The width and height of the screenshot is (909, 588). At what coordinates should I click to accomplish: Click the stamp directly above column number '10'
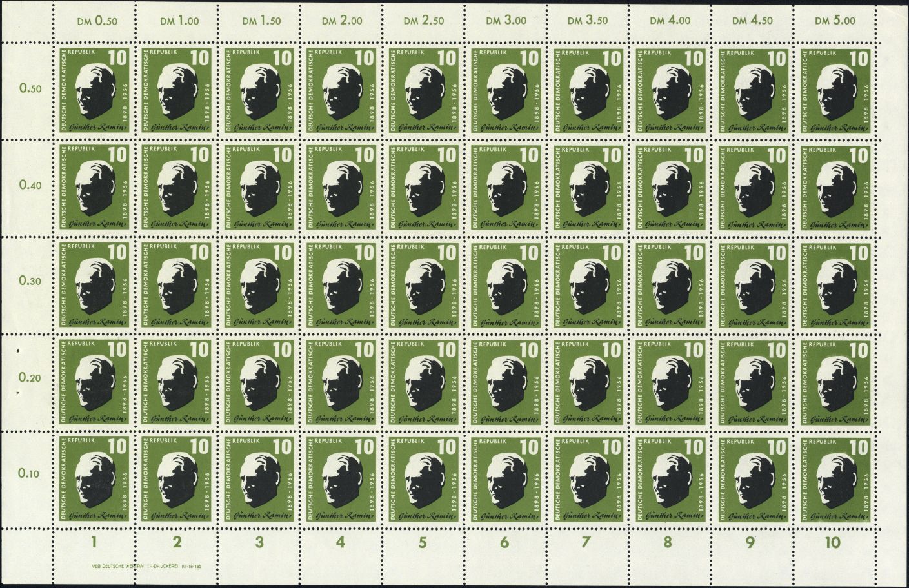(835, 479)
